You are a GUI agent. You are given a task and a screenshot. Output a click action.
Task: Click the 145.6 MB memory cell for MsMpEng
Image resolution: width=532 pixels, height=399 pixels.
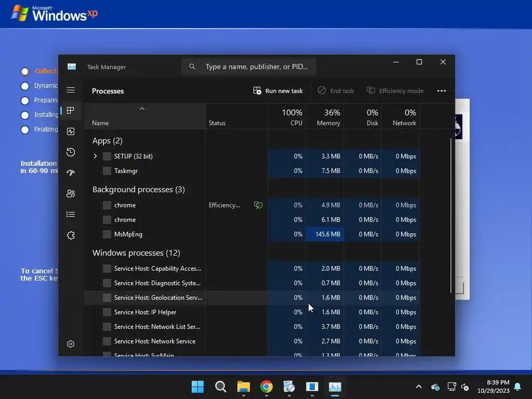point(325,234)
